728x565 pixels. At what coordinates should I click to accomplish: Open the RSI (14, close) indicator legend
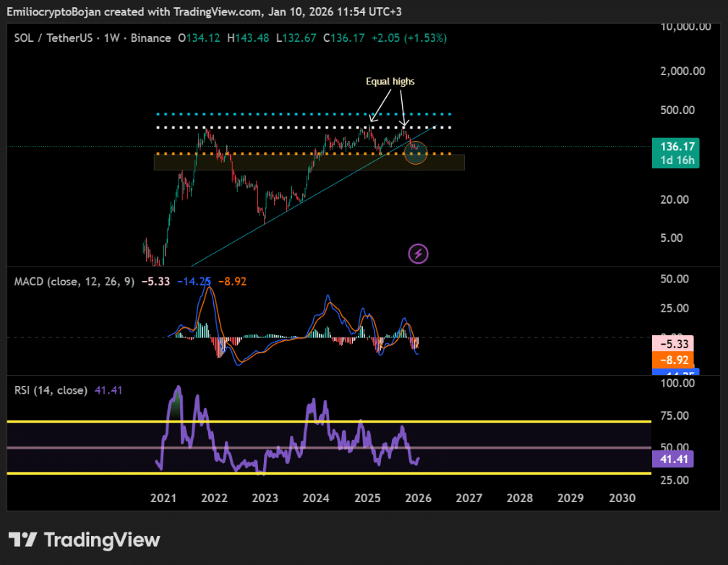(51, 390)
